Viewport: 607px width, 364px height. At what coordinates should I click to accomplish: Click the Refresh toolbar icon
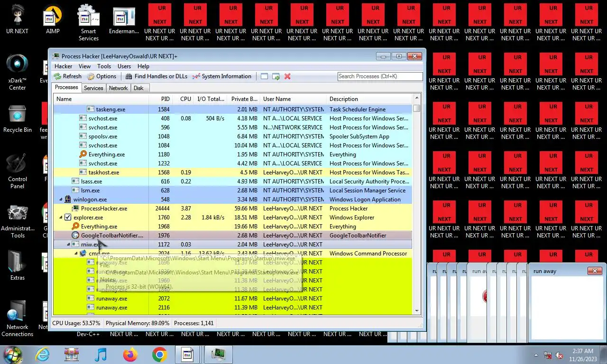coord(57,76)
